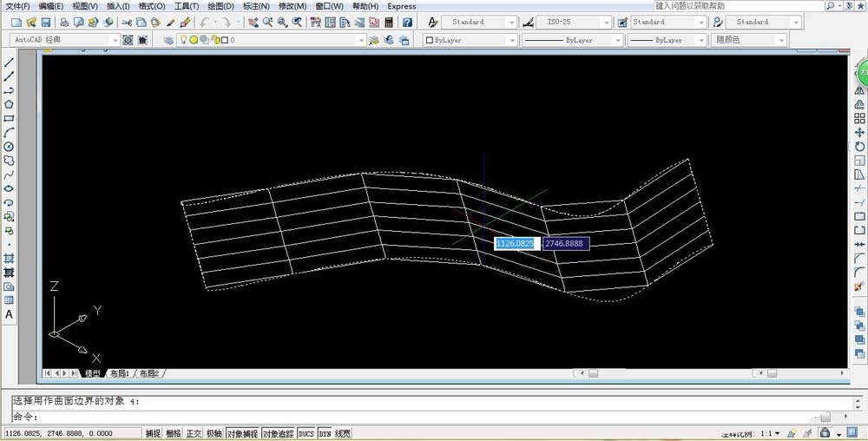Select the Line tool in draw toolbar

coord(9,63)
